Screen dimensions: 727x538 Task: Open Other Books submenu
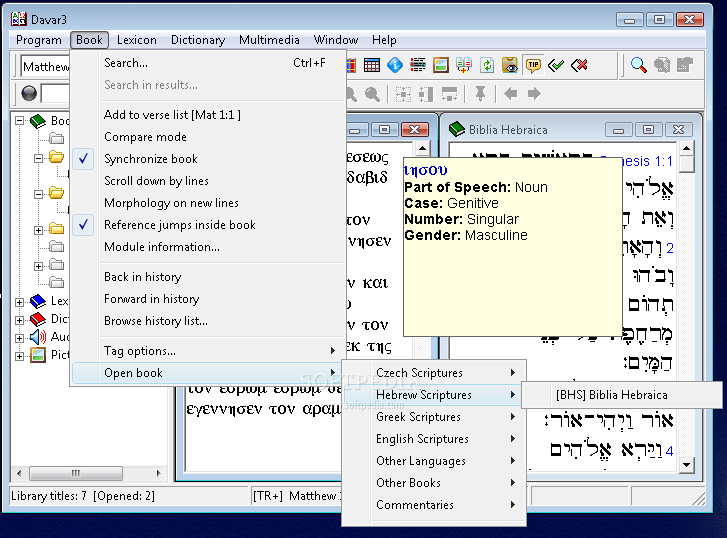tap(434, 483)
